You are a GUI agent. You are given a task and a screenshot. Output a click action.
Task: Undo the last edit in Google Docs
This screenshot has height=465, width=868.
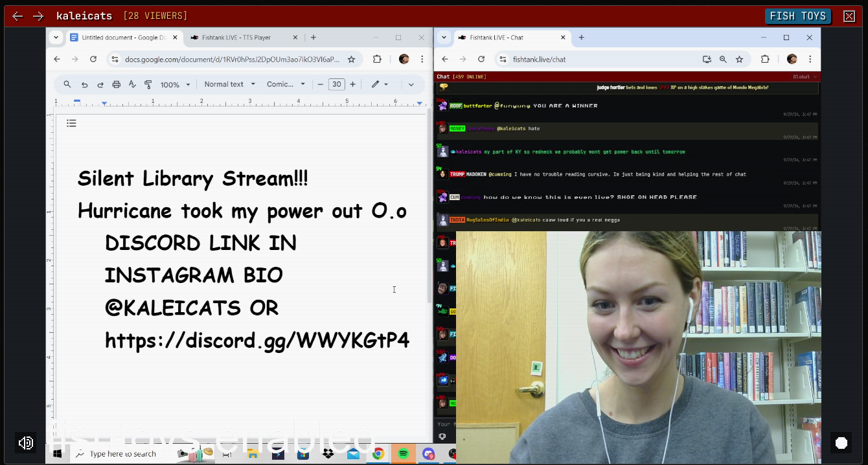(x=84, y=84)
